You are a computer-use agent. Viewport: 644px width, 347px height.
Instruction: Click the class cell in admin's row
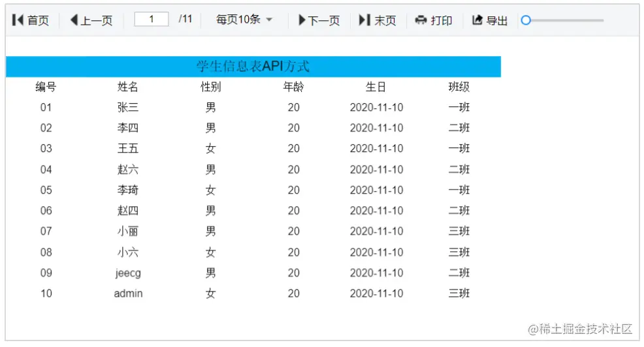[x=459, y=294]
